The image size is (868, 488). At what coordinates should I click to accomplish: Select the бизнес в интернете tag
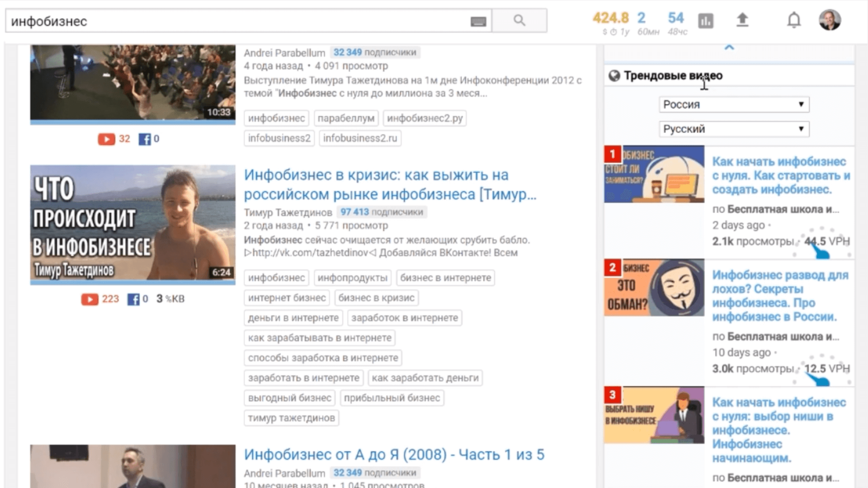coord(445,278)
